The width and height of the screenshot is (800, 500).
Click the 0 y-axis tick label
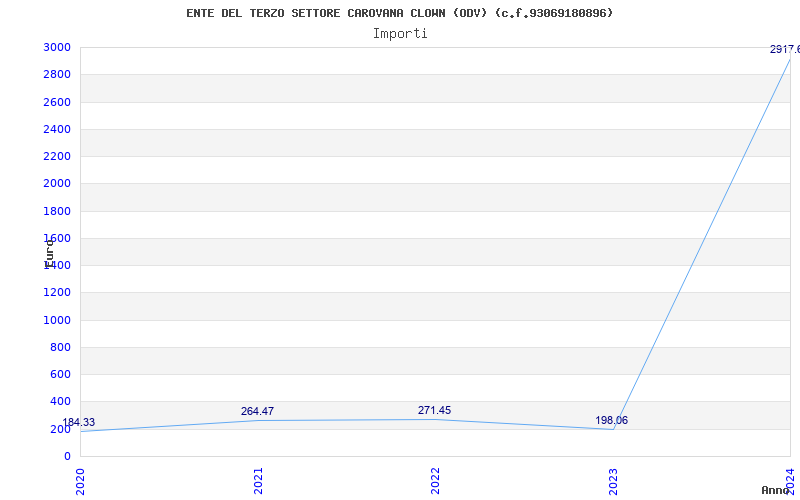(x=67, y=456)
